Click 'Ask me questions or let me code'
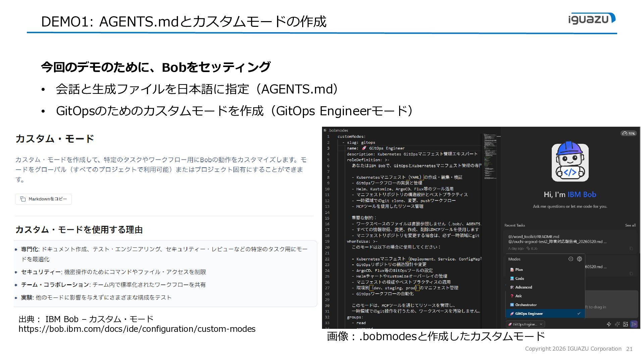The image size is (644, 362). pos(570,206)
